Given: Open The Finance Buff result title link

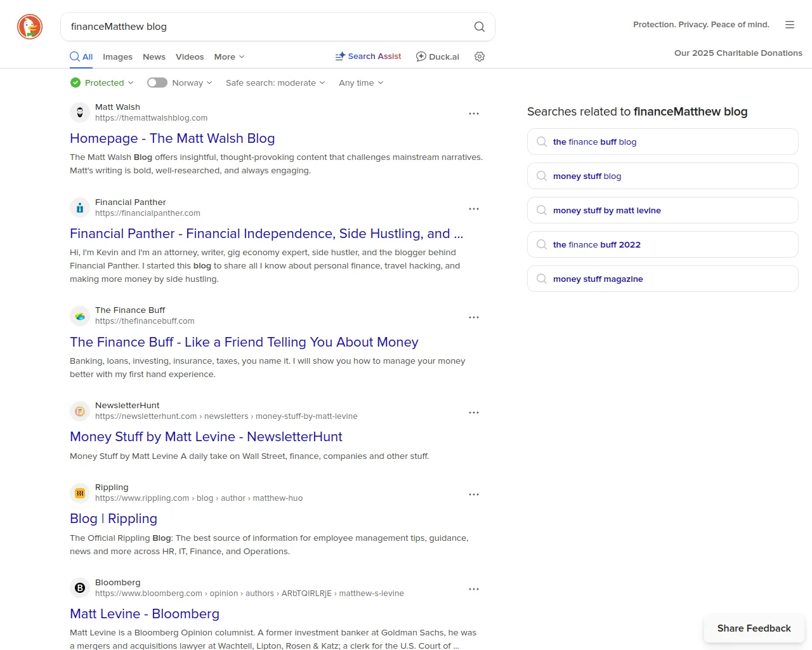Looking at the screenshot, I should pos(244,342).
